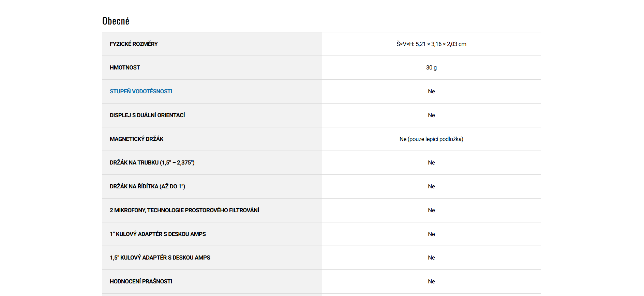The height and width of the screenshot is (296, 644).
Task: Click the HMOTNOST row label
Action: tap(125, 67)
